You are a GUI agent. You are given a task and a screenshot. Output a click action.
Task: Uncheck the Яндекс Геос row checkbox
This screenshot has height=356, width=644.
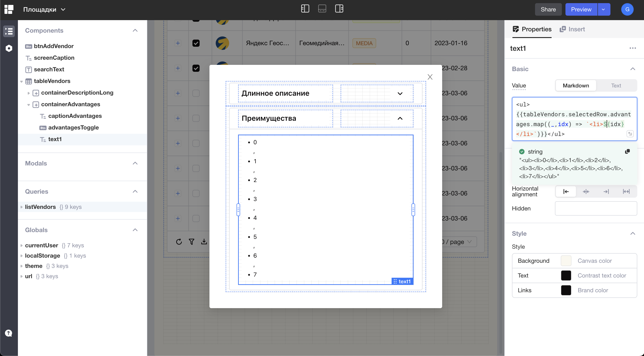[x=196, y=43]
